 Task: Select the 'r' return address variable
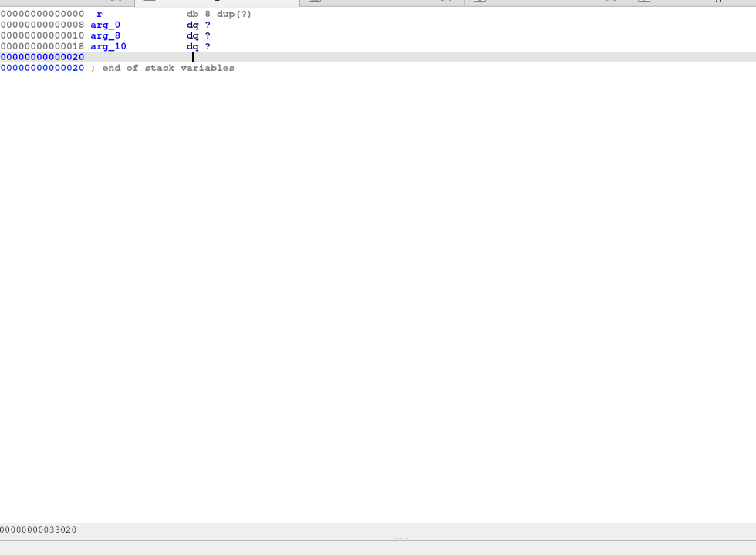tap(100, 14)
